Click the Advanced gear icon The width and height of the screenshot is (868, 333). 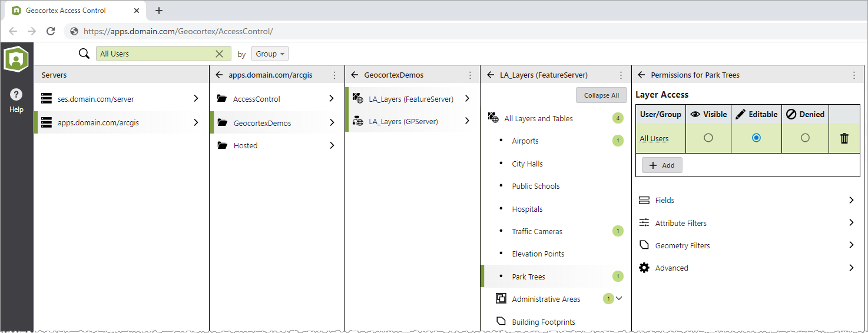point(644,268)
